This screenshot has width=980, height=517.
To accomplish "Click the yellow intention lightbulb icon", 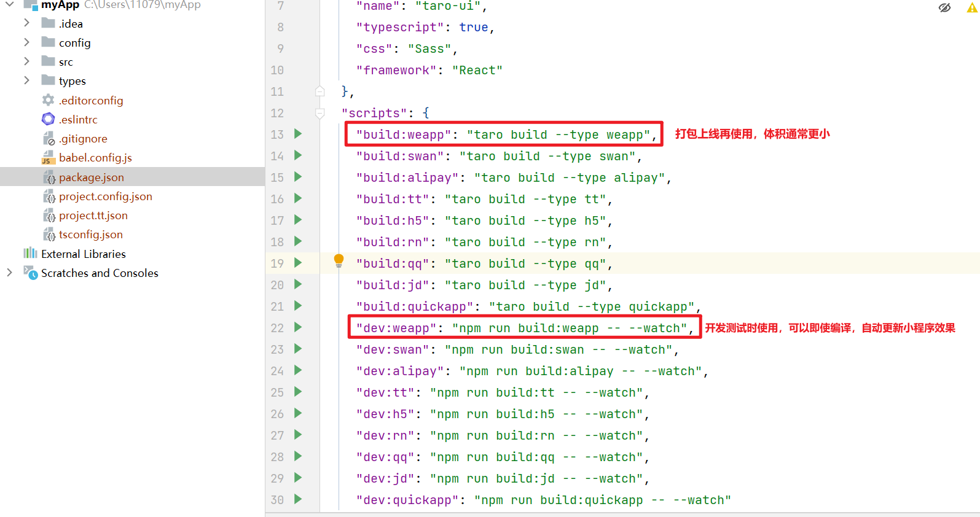I will (339, 260).
